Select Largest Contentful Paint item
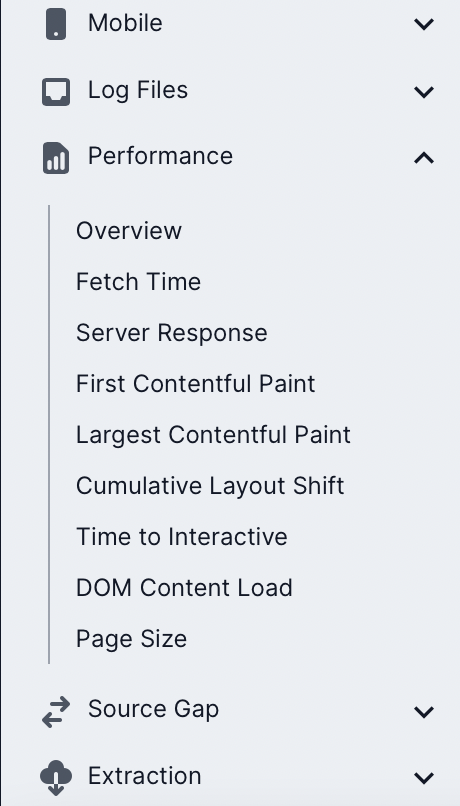Screen dimensions: 460x806 (213, 435)
